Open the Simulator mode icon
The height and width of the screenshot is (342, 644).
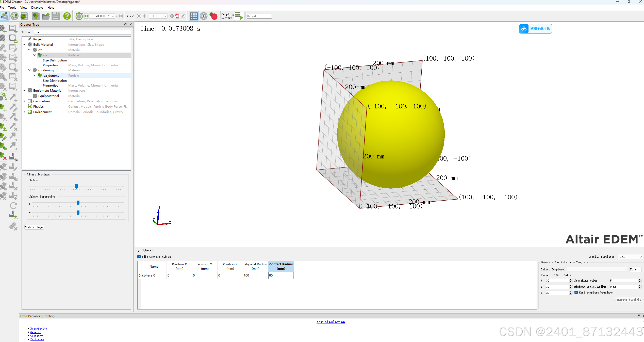(14, 16)
